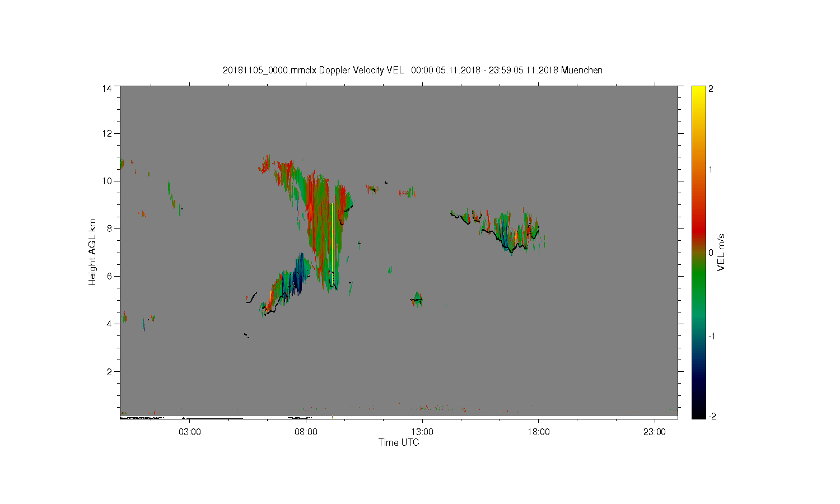Click the 'Time UTC' axis label
The width and height of the screenshot is (840, 504).
pos(399,442)
